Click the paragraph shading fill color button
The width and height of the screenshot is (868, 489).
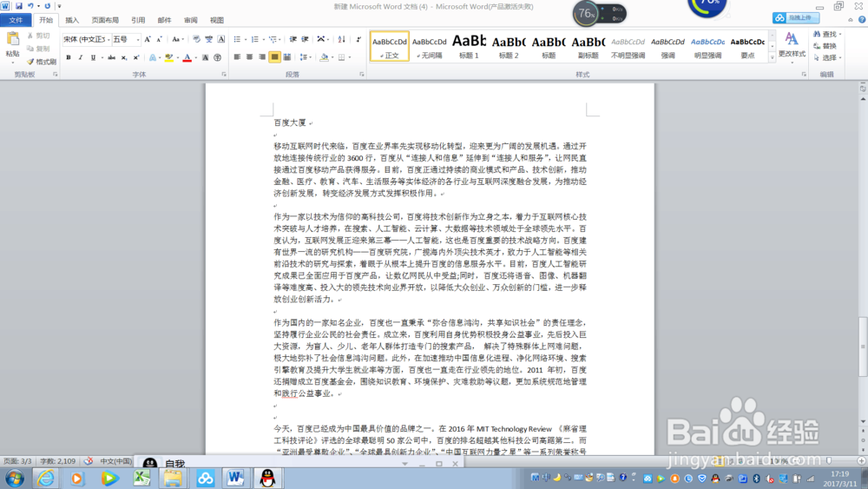click(x=325, y=57)
